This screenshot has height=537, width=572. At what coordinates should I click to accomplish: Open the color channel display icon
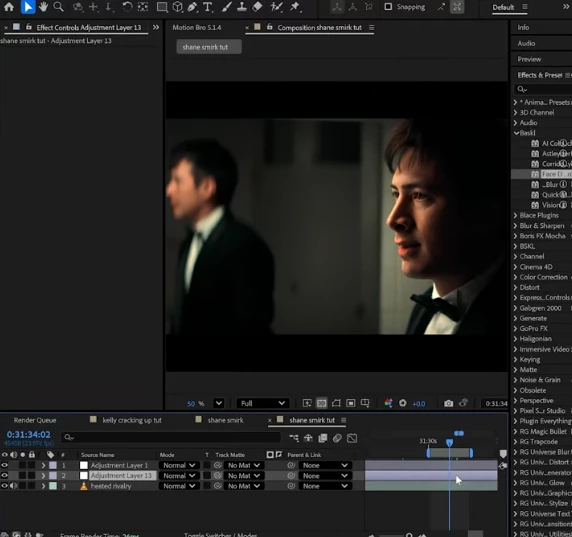(389, 403)
